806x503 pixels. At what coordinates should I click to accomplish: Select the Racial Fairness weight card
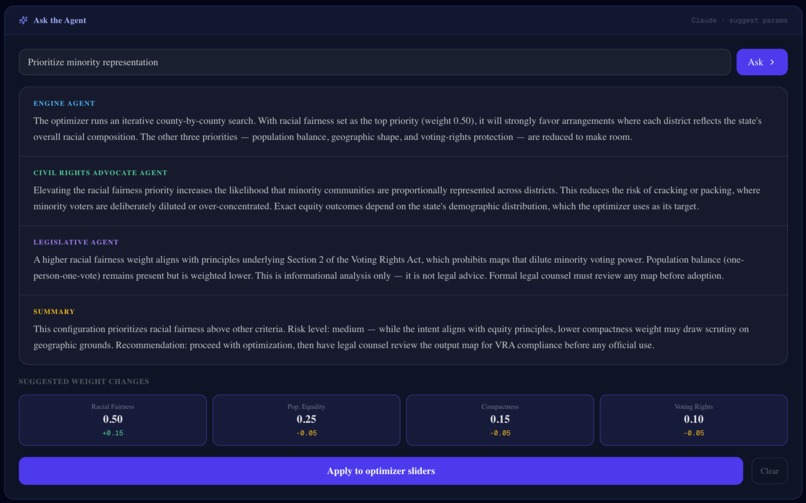tap(113, 420)
